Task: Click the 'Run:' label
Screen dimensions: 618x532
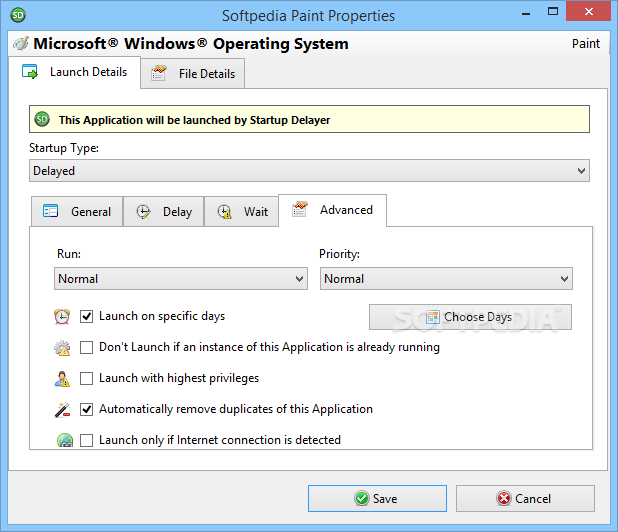Action: 69,254
